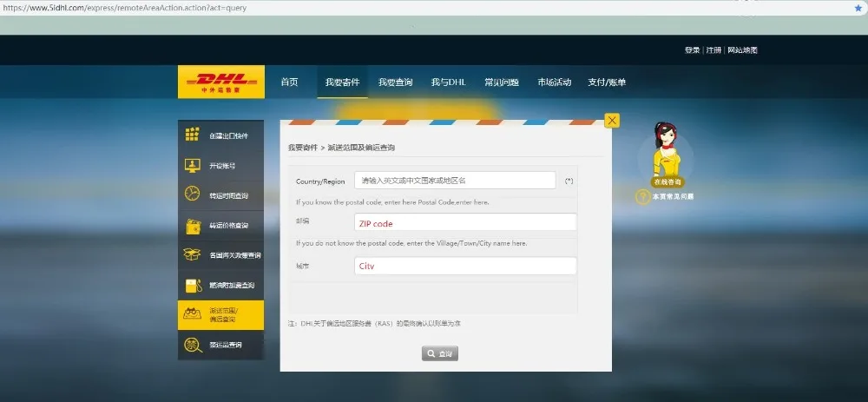
Task: Bookmark the page with the star icon
Action: point(858,8)
